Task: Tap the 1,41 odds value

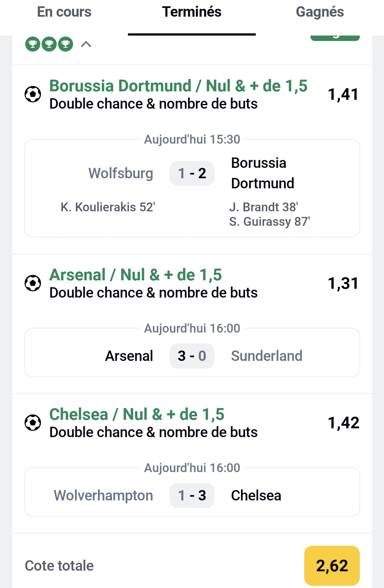Action: pyautogui.click(x=343, y=94)
